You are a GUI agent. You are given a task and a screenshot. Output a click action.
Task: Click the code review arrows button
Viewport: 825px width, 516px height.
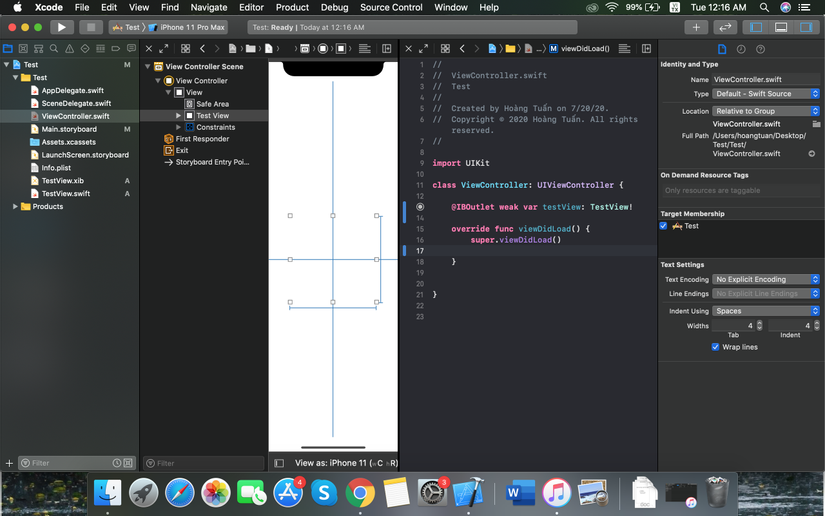(x=725, y=27)
